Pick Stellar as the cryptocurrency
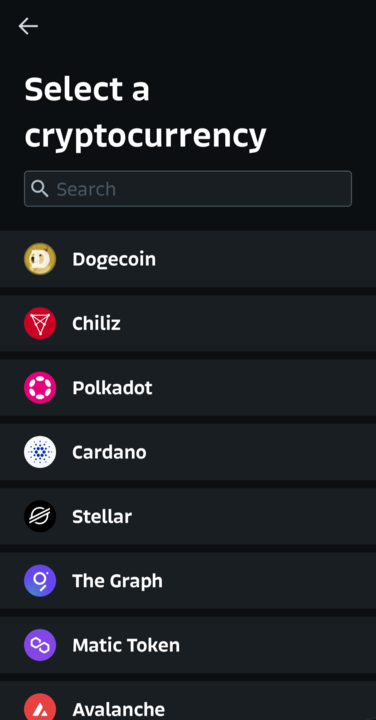 188,516
